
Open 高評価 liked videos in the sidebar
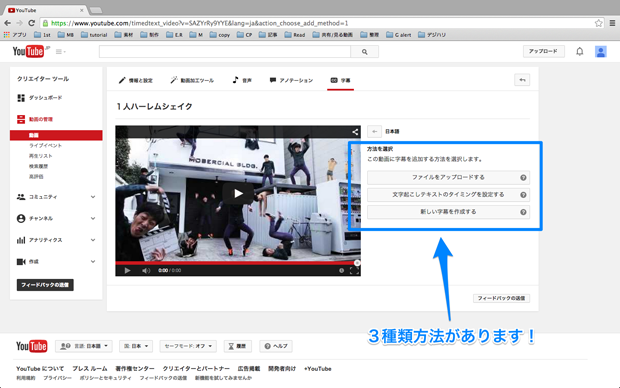36,176
